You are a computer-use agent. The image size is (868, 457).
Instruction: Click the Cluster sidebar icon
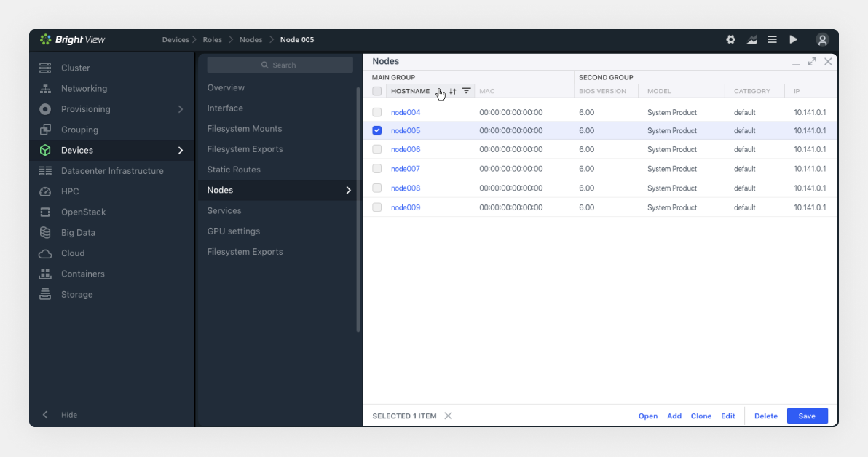click(x=45, y=68)
